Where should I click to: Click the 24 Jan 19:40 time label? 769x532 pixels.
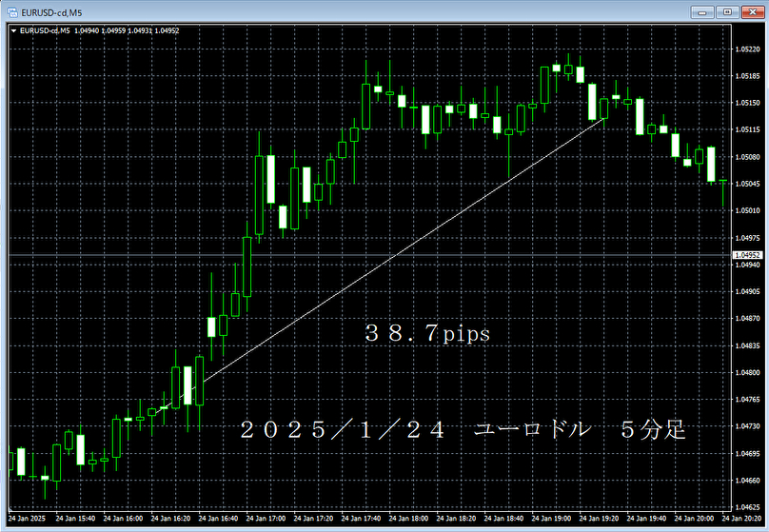(646, 519)
